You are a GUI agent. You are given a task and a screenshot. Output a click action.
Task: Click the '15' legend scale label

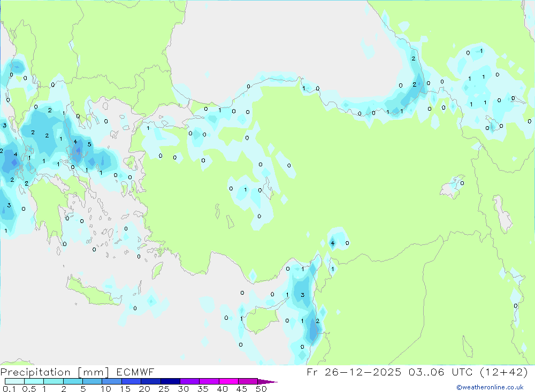(x=125, y=389)
